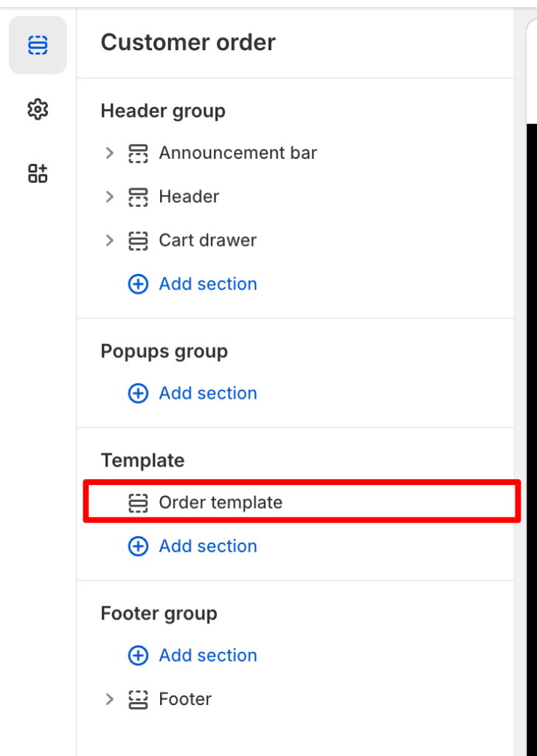Click the Template label
537x756 pixels.
[142, 461]
